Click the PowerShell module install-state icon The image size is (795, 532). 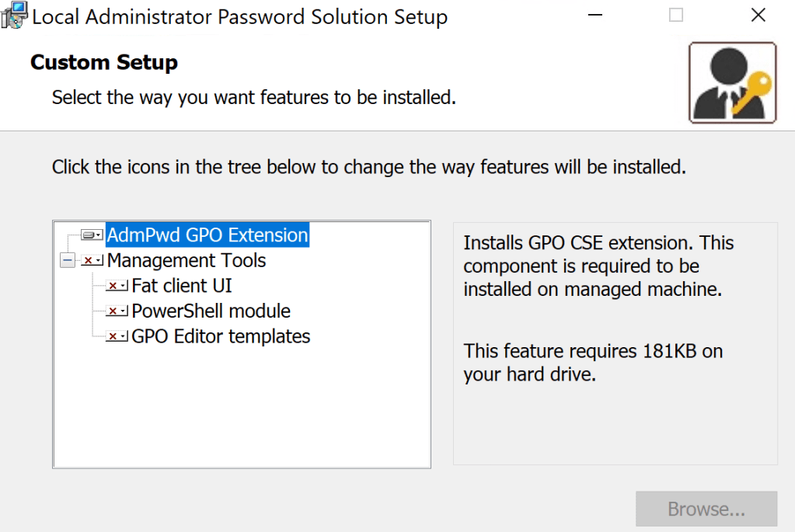coord(117,311)
